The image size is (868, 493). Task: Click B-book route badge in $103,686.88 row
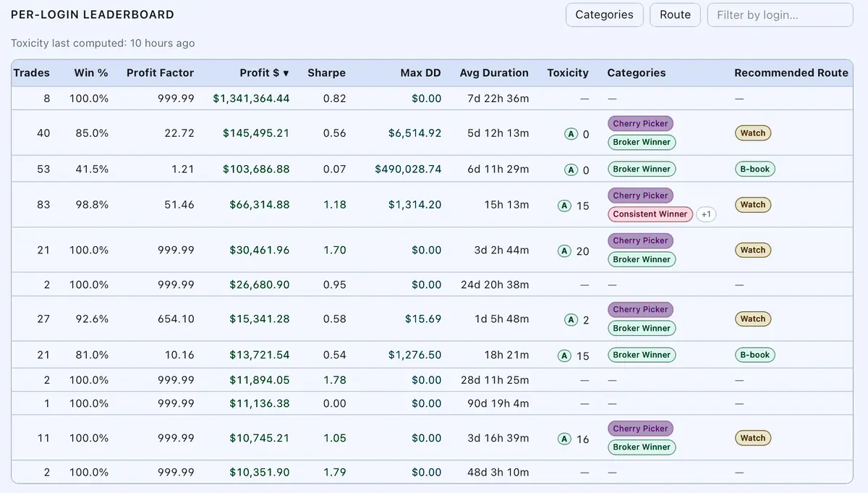point(754,169)
